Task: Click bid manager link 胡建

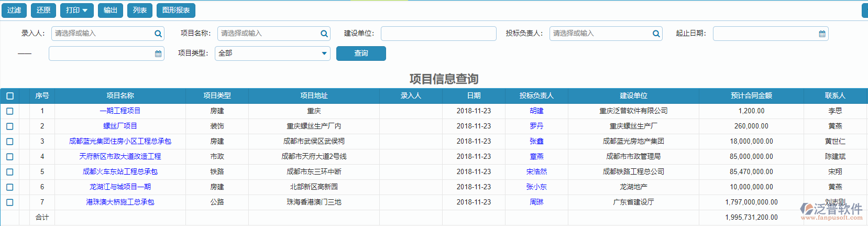Action: click(x=536, y=111)
